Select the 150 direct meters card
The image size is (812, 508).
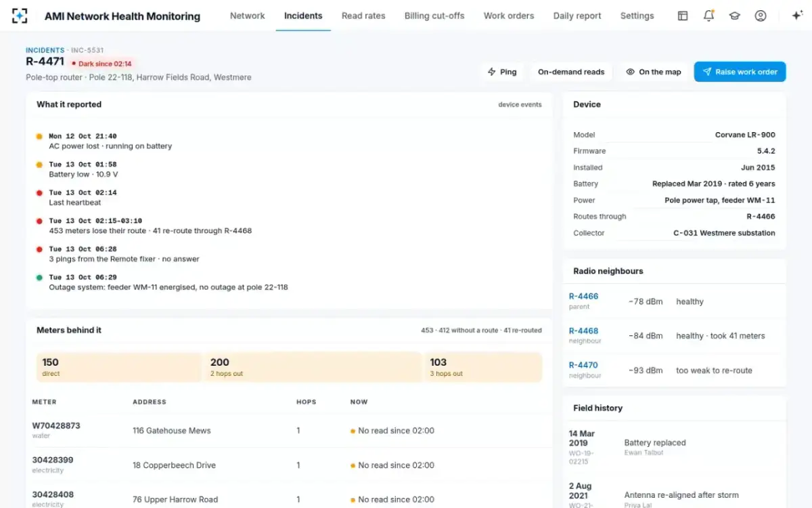pyautogui.click(x=119, y=367)
